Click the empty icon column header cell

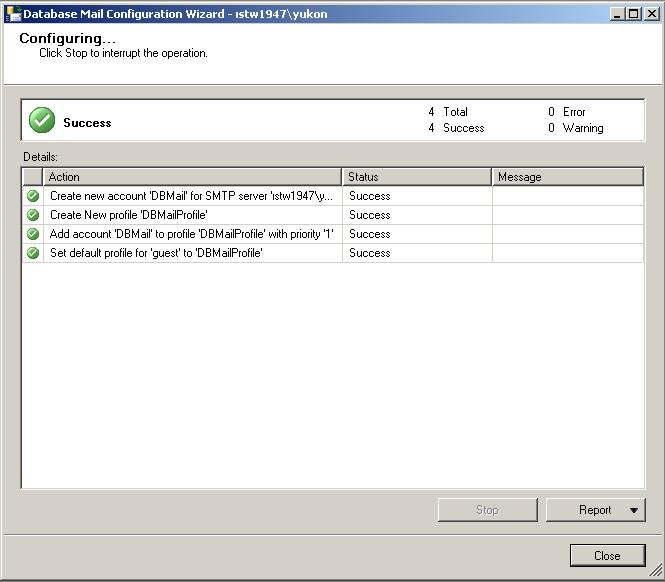(32, 177)
